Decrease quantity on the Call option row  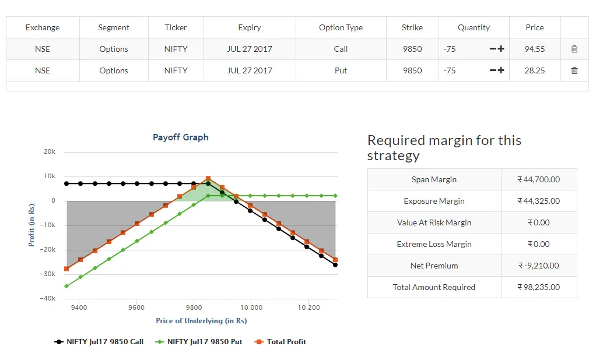[x=493, y=49]
